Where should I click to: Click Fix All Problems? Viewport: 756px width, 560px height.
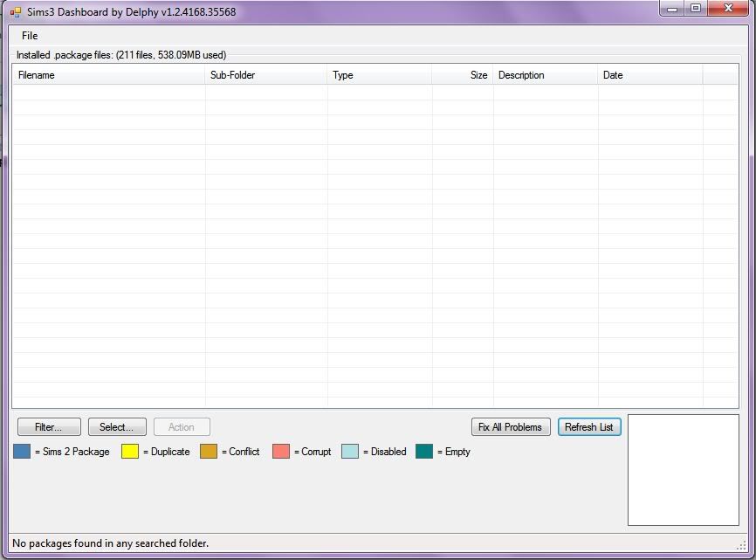point(510,426)
